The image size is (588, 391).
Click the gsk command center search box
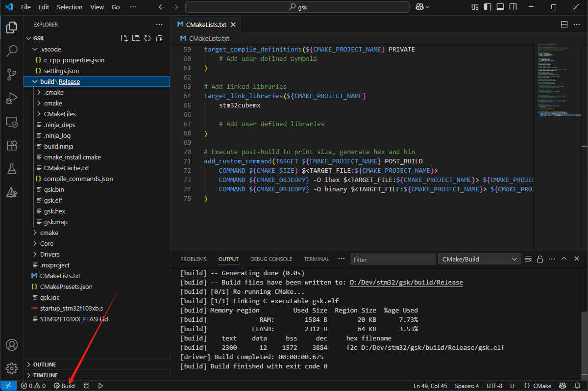[297, 7]
